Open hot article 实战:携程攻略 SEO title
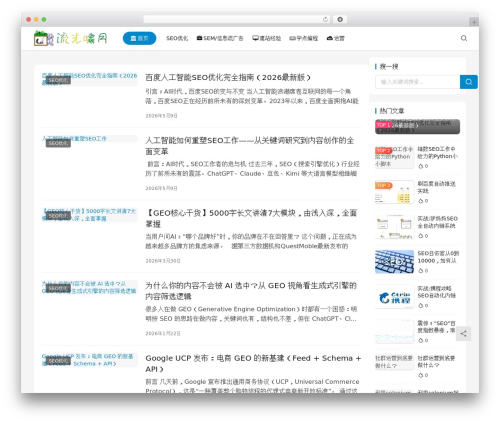The height and width of the screenshot is (423, 500). click(x=437, y=292)
